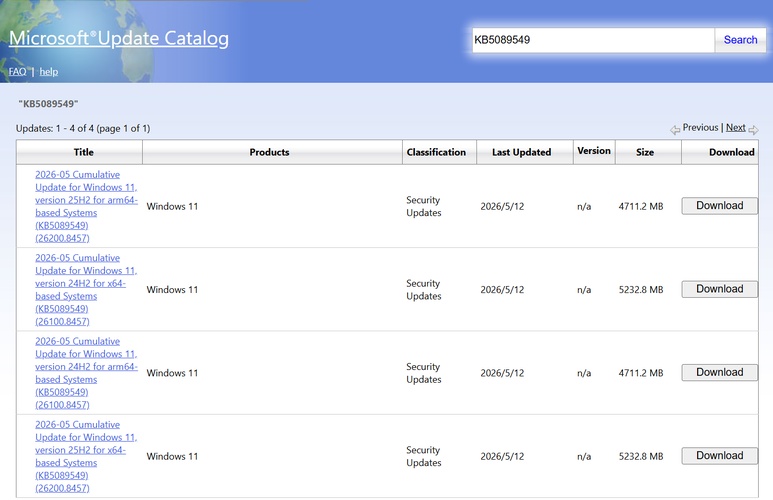Go to Previous results page
The image size is (773, 500).
(x=700, y=128)
